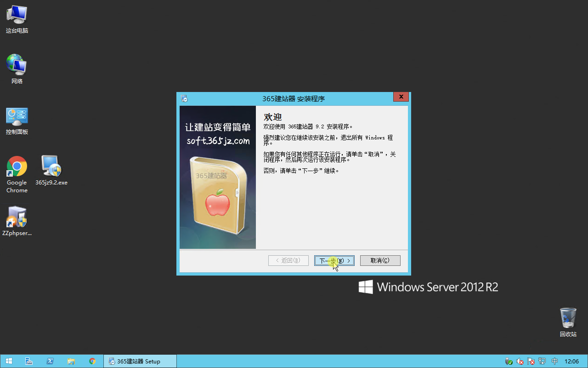Click the 下一步(N) button
This screenshot has width=588, height=368.
point(334,260)
